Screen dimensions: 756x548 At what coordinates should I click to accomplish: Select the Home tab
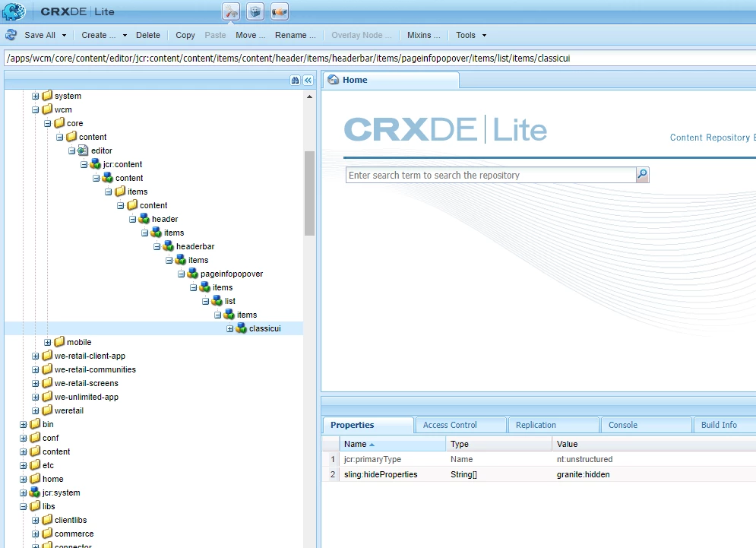pyautogui.click(x=391, y=80)
